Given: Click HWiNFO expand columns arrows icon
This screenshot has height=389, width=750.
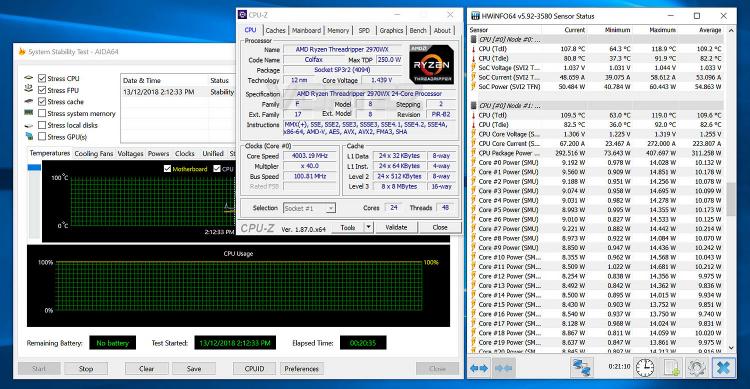Looking at the screenshot, I should 479,368.
